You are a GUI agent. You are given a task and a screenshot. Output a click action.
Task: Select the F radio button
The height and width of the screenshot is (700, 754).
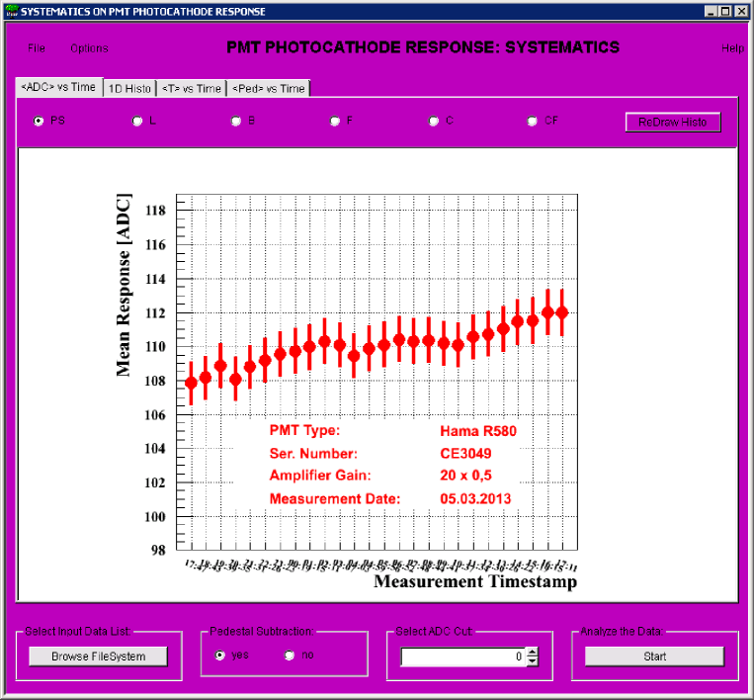pos(335,121)
